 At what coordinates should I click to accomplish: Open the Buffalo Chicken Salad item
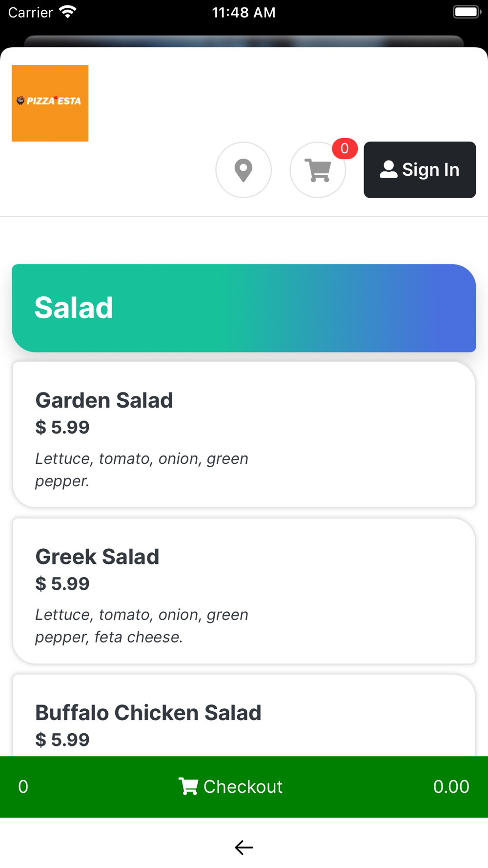click(x=244, y=715)
